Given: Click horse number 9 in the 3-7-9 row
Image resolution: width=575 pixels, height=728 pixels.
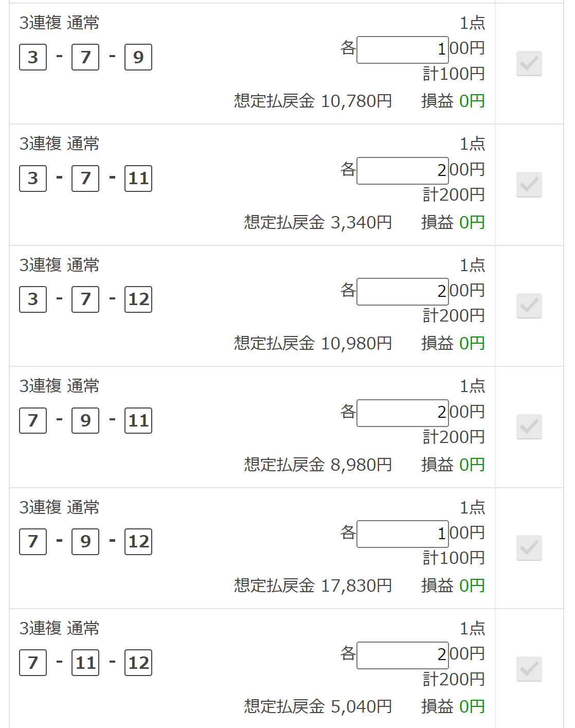Looking at the screenshot, I should tap(138, 57).
